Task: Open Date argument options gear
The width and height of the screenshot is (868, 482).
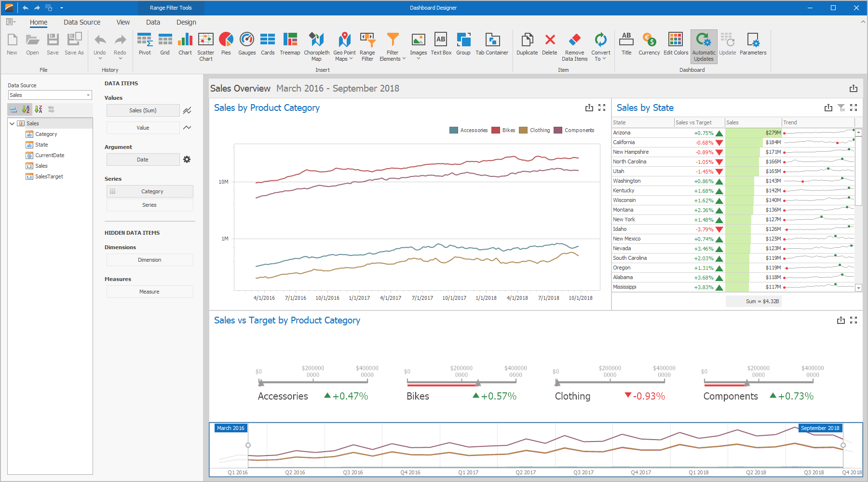Action: (187, 160)
